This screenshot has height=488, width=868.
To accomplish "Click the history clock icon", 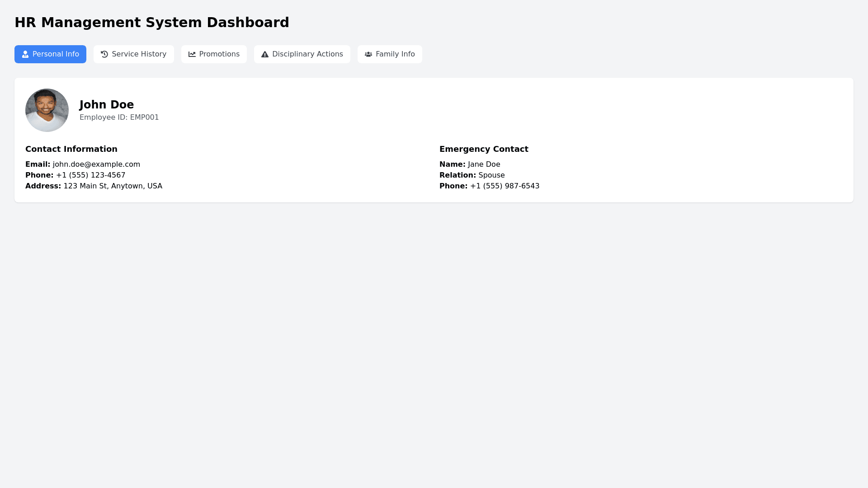I will tap(104, 54).
